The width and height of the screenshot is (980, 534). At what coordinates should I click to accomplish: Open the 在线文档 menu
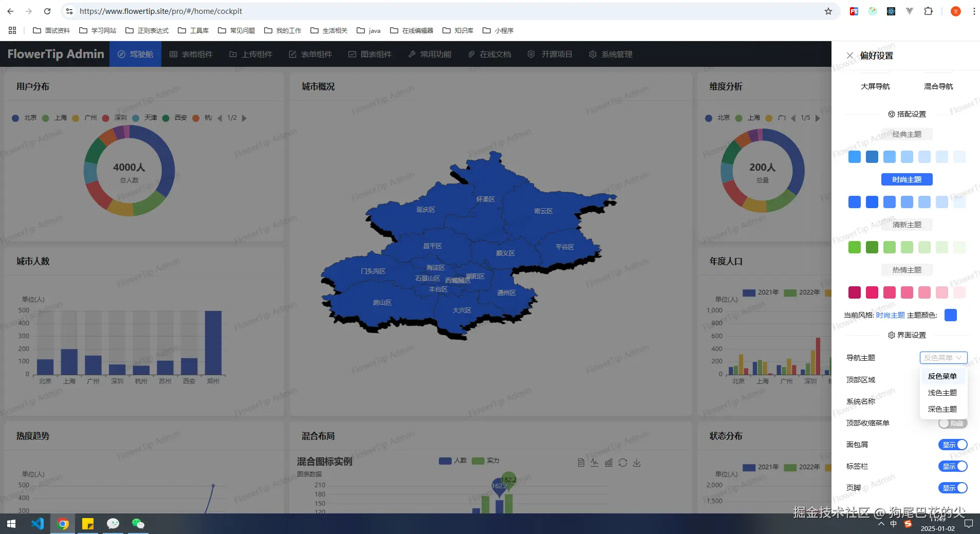pos(489,54)
